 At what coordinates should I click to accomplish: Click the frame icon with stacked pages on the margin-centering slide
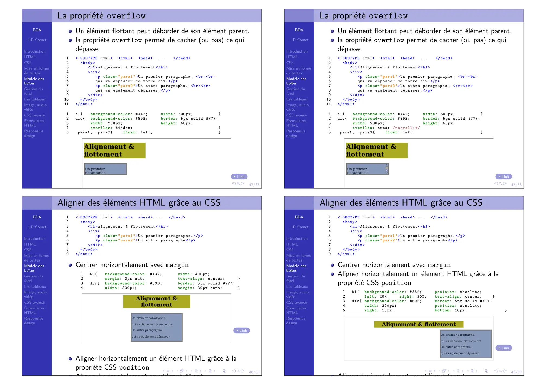(x=182, y=371)
